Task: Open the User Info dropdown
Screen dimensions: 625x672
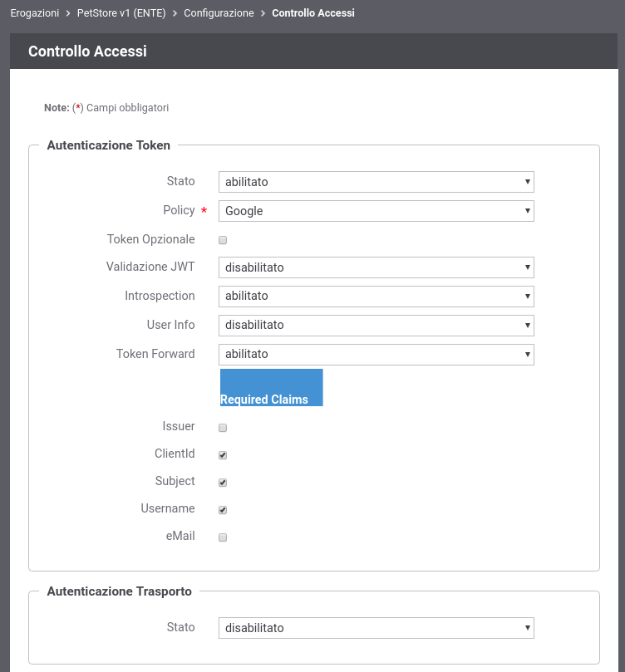Action: (376, 326)
